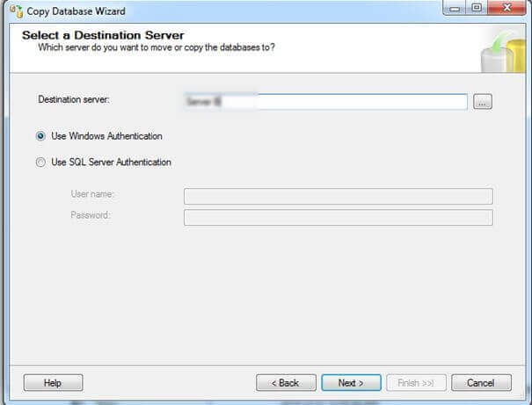Cancel the Copy Database Wizard

(481, 383)
